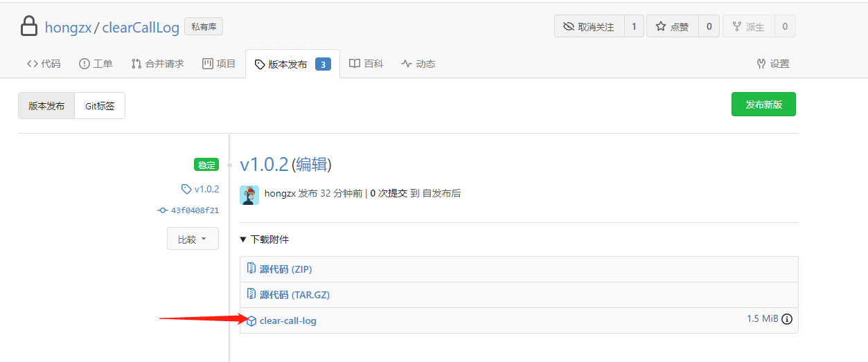Toggle 取消关注 watch button

pyautogui.click(x=589, y=26)
